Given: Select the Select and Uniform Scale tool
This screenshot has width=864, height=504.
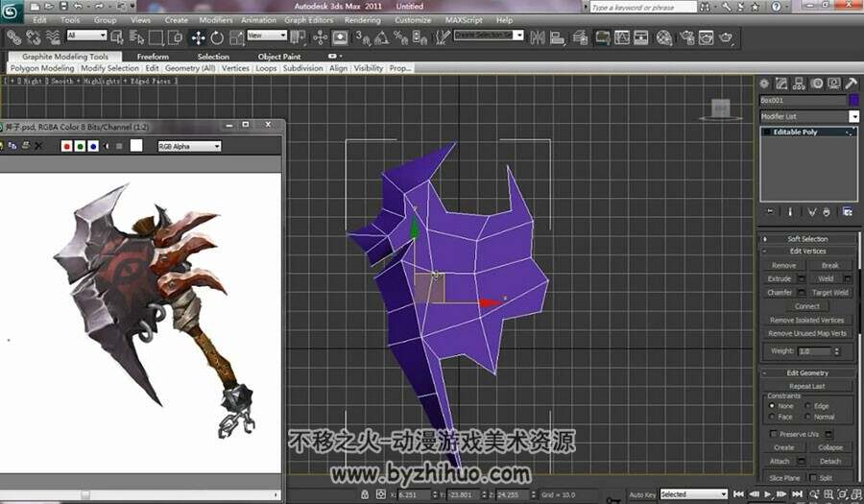Looking at the screenshot, I should coord(236,37).
